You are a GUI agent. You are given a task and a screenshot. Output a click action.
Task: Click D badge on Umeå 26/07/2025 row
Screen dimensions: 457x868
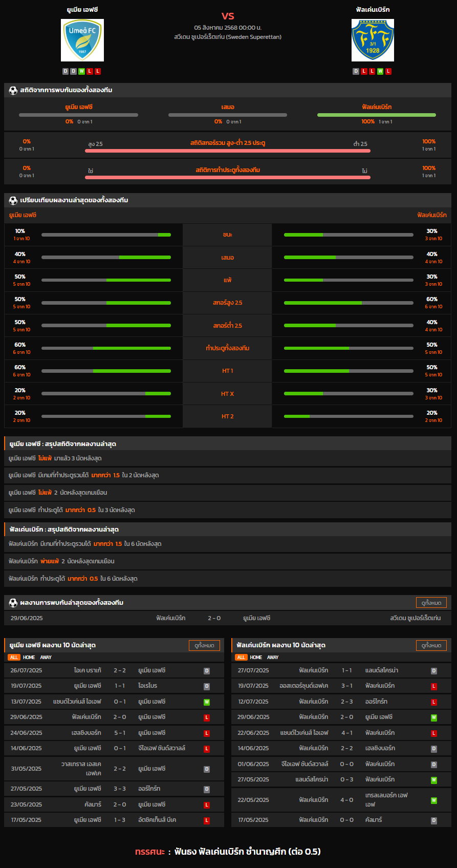[x=207, y=671]
